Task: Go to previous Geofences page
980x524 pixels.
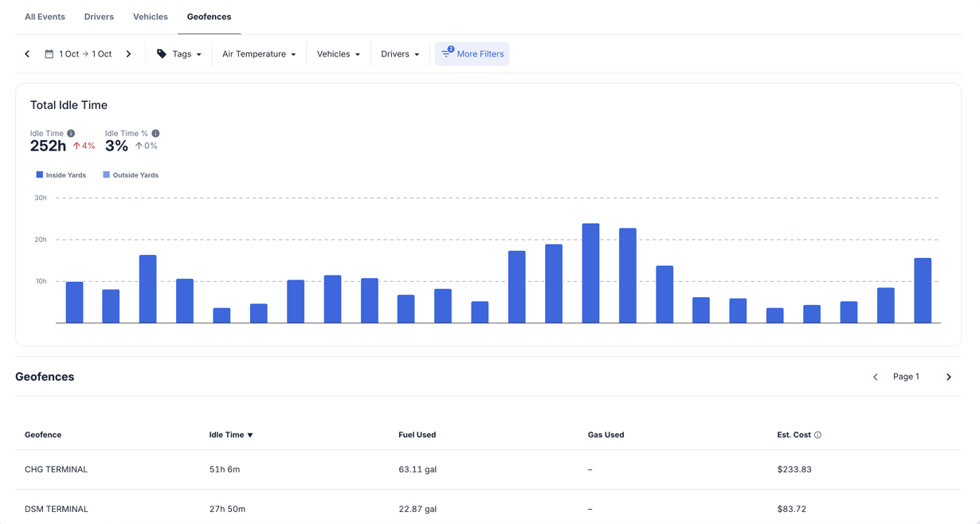Action: click(x=875, y=377)
